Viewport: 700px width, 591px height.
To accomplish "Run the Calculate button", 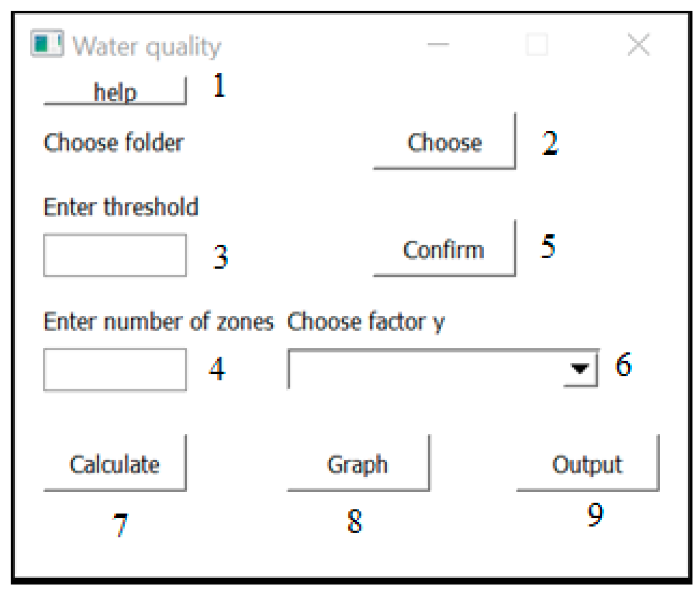I will click(x=115, y=464).
